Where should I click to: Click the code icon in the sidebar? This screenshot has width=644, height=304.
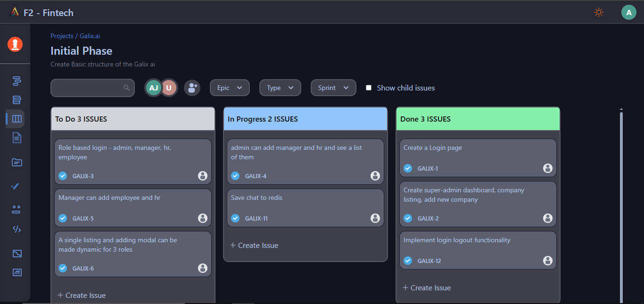[16, 229]
